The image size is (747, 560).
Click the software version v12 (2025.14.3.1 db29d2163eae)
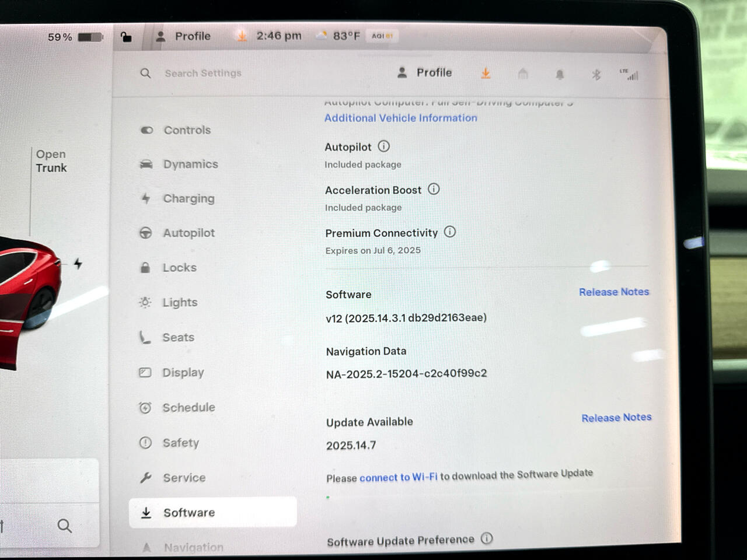(406, 318)
